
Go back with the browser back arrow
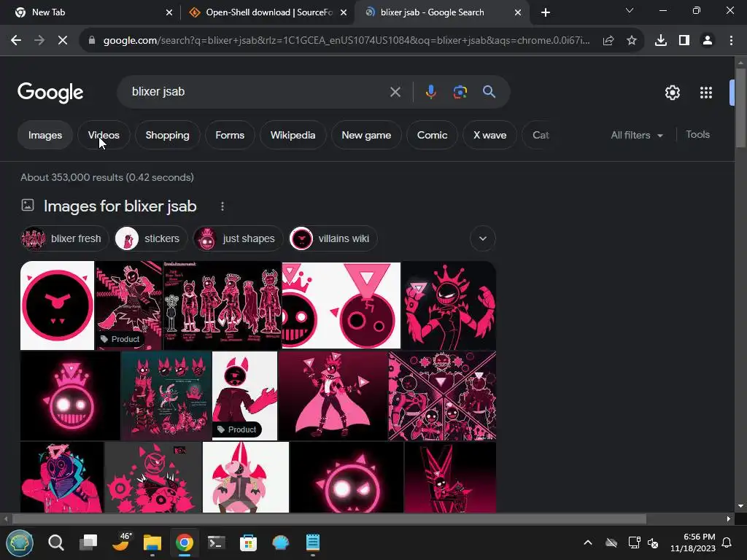click(16, 41)
